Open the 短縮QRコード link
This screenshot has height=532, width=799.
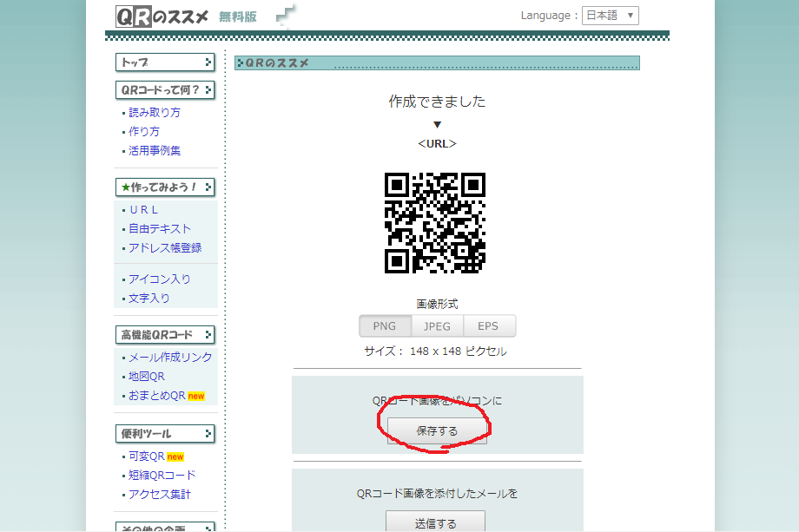(x=162, y=475)
